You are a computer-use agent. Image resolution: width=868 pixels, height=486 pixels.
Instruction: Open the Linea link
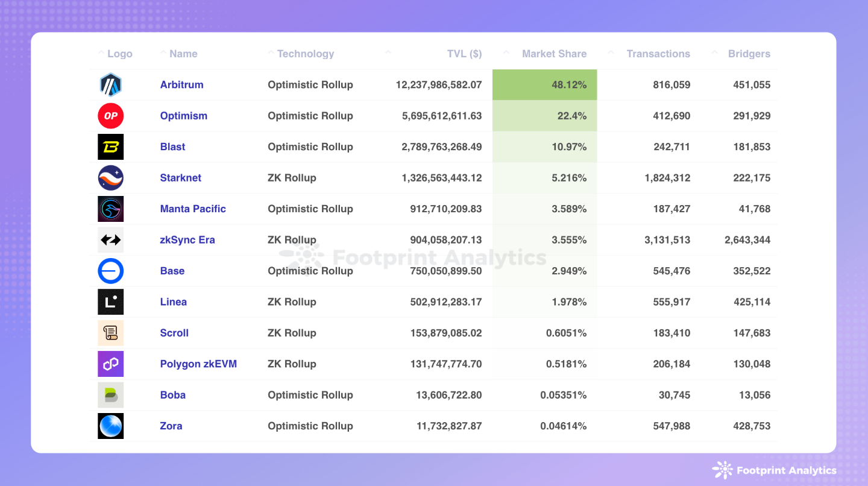click(174, 301)
